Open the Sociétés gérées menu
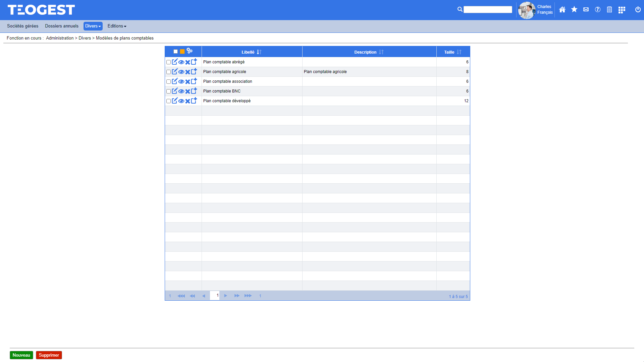The height and width of the screenshot is (362, 644). pos(22,26)
